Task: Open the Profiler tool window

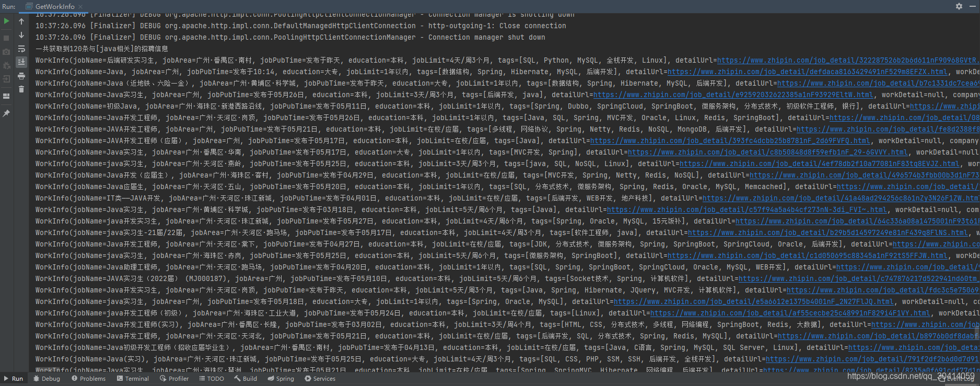Action: tap(174, 379)
